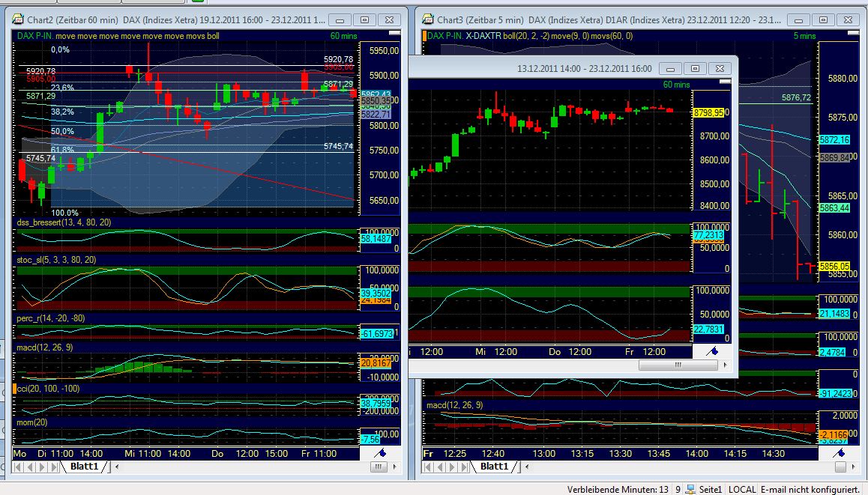The height and width of the screenshot is (495, 868).
Task: Click the macd(12, 26, 9) label in Chart2
Action: (x=45, y=347)
